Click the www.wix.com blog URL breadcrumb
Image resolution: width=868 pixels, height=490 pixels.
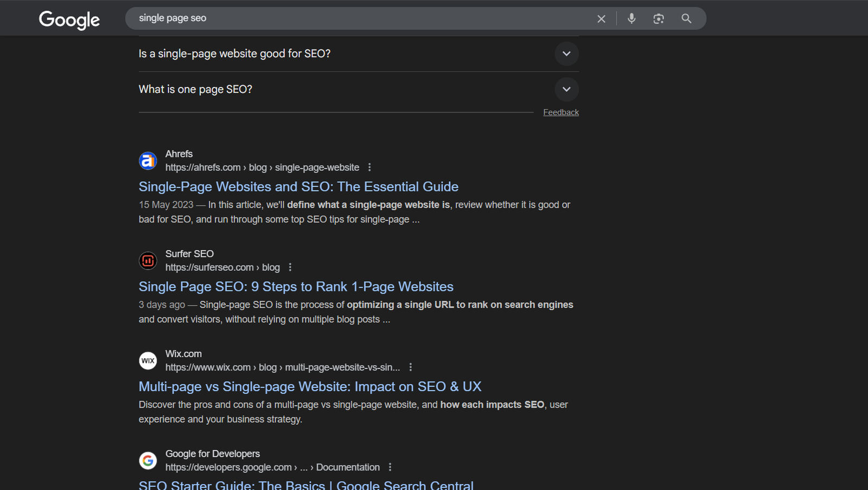[283, 367]
